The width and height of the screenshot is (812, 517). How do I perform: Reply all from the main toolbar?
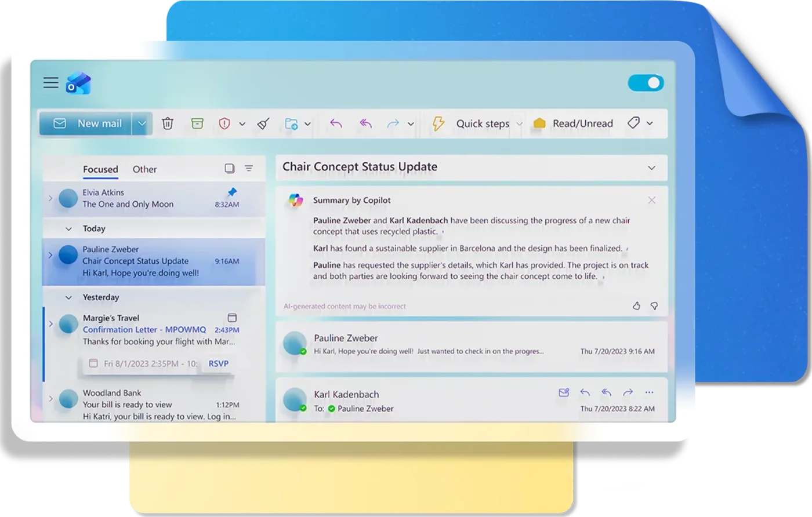pos(365,123)
